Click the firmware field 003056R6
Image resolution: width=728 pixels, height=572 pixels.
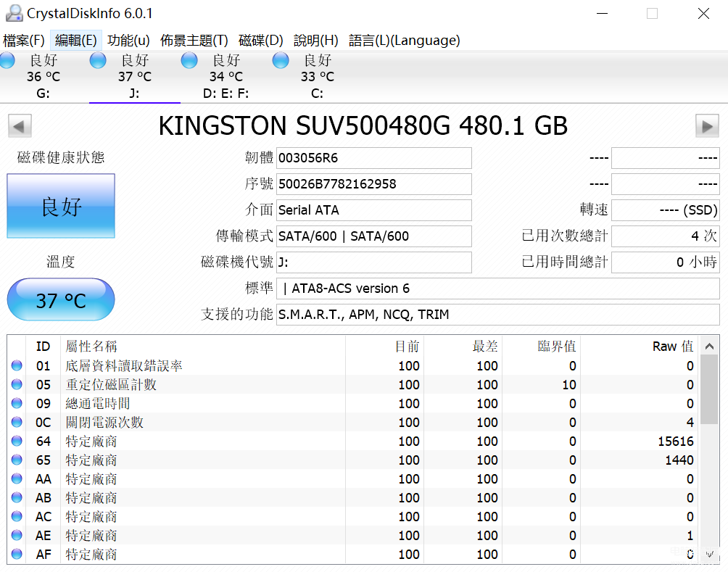pyautogui.click(x=373, y=158)
